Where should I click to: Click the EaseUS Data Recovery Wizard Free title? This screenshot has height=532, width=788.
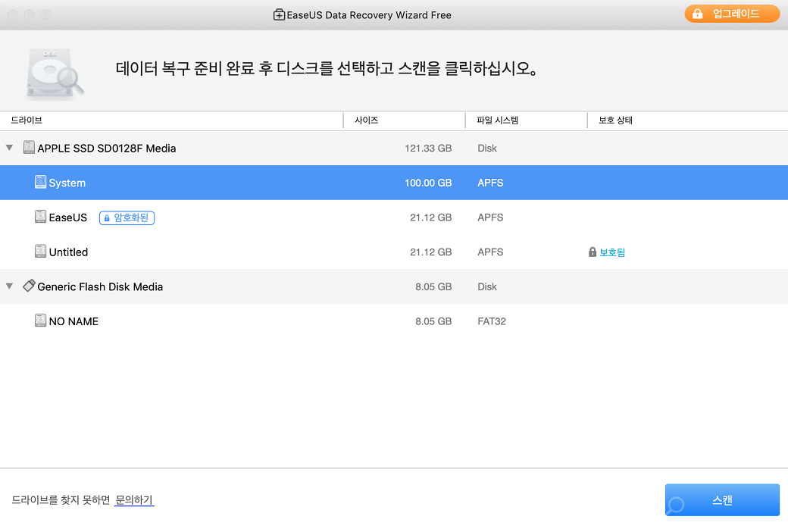tap(369, 15)
